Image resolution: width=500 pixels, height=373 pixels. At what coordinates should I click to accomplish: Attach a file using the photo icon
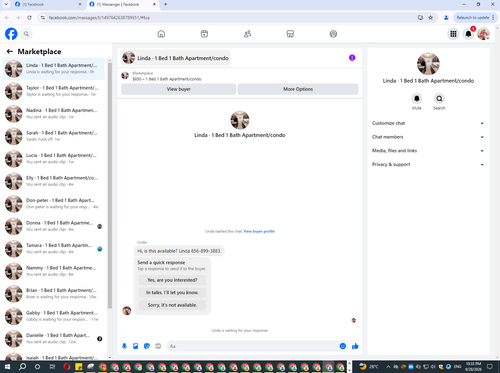coord(136,346)
